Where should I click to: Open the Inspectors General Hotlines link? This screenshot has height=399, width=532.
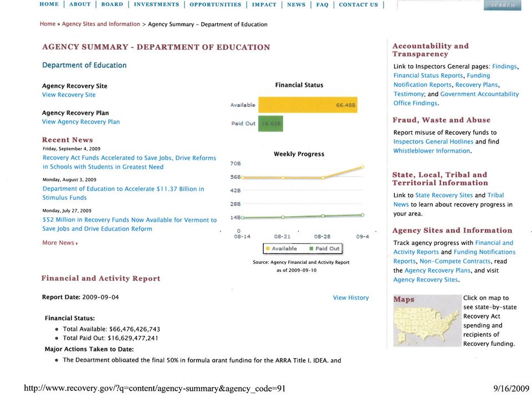[433, 141]
